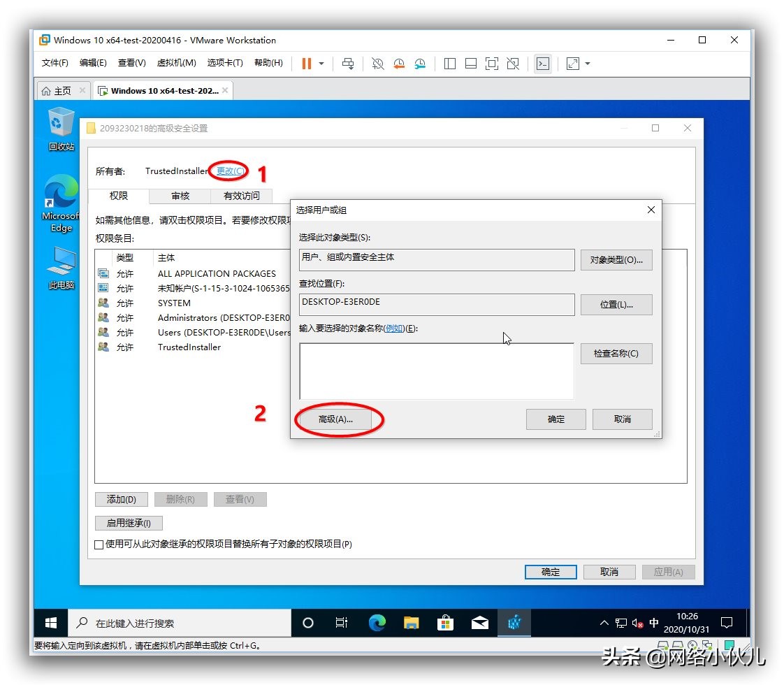
Task: Open the power options dropdown arrow
Action: (322, 64)
